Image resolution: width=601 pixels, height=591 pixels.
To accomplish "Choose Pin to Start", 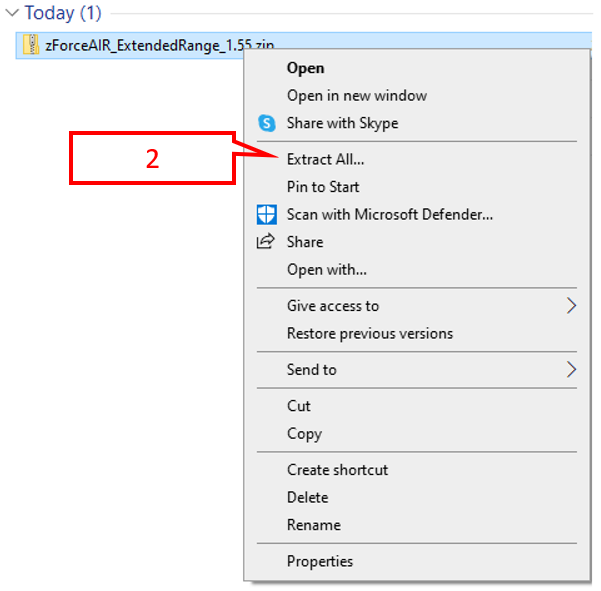I will 323,187.
